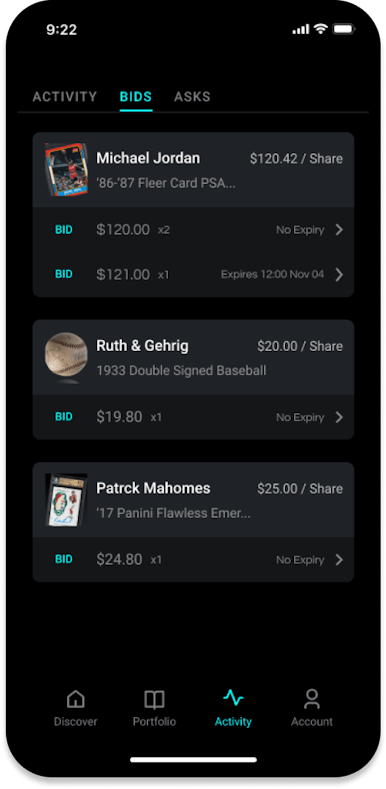This screenshot has width=386, height=789.
Task: Switch to the ACTIVITY tab
Action: click(65, 97)
